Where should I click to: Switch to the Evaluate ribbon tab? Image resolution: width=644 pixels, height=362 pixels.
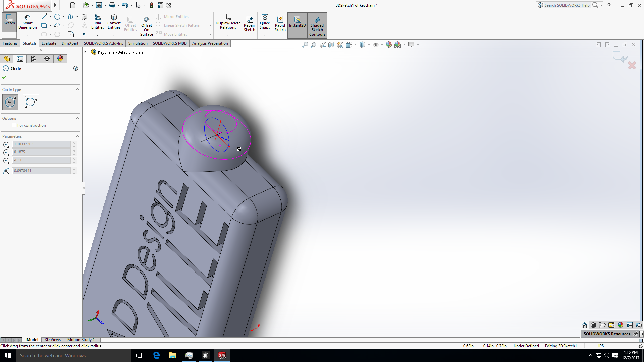[x=49, y=43]
